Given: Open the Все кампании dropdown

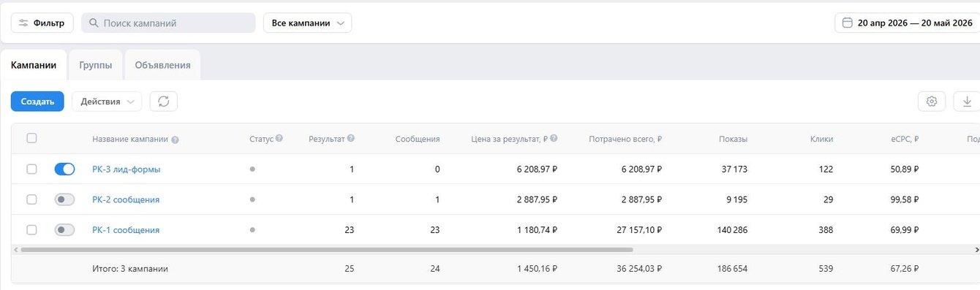Looking at the screenshot, I should pos(307,23).
